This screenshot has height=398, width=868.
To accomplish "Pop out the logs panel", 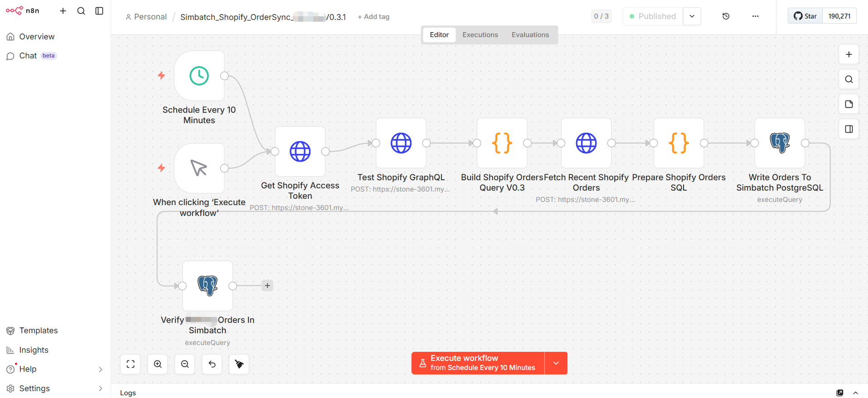I will point(840,393).
